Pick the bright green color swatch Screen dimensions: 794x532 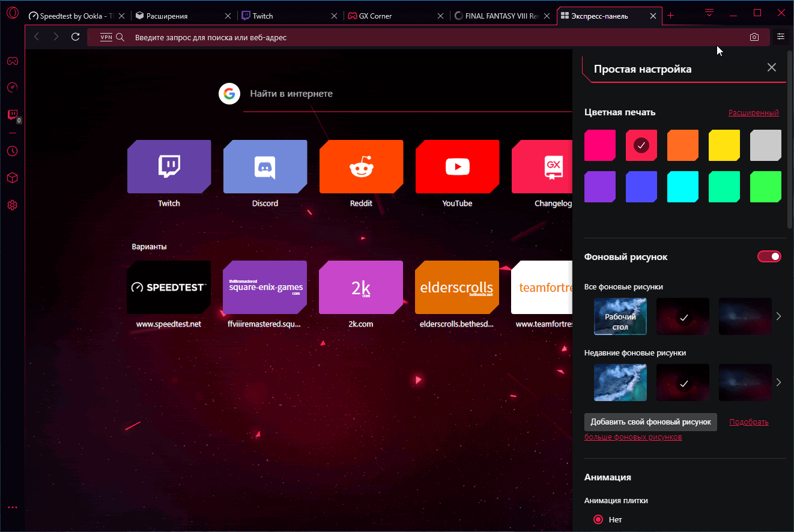coord(766,187)
